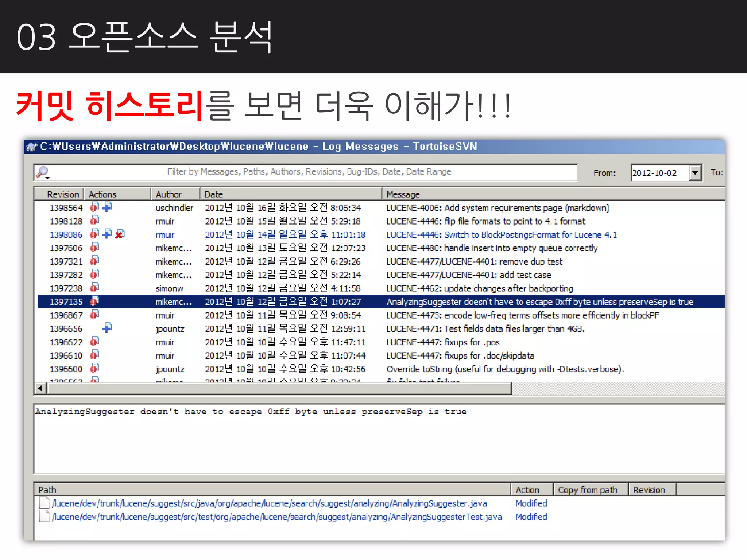Select revision 1396867 row
Screen dimensions: 747x560
[381, 315]
